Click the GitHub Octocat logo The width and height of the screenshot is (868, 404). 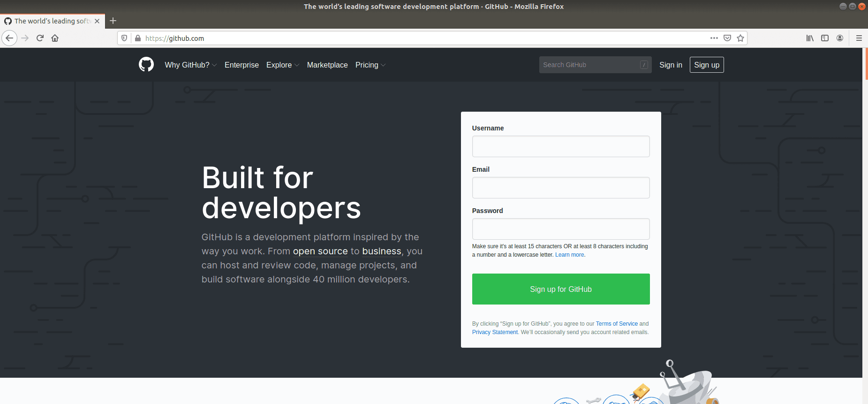[146, 65]
